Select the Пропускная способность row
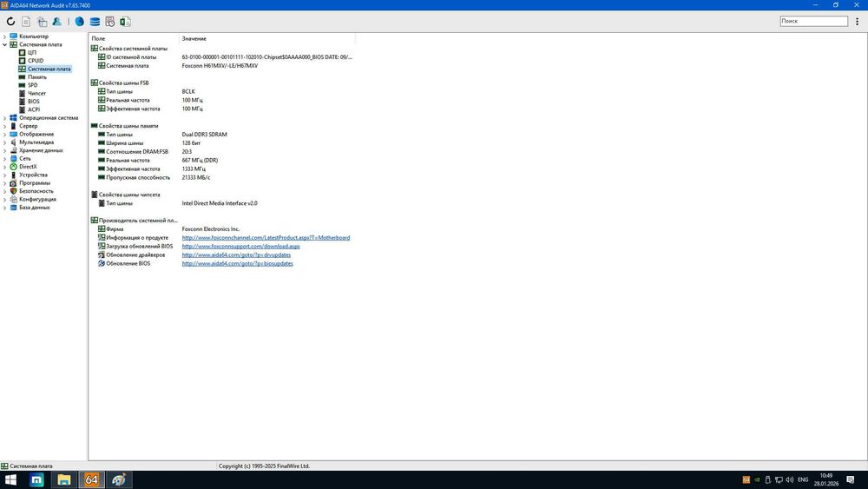 (221, 178)
